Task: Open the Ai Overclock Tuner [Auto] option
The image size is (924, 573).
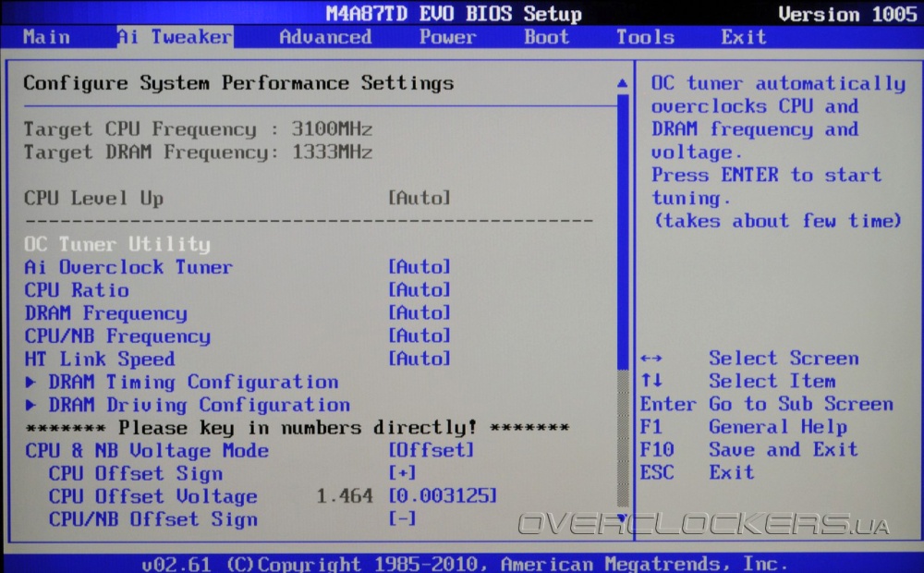Action: click(419, 267)
